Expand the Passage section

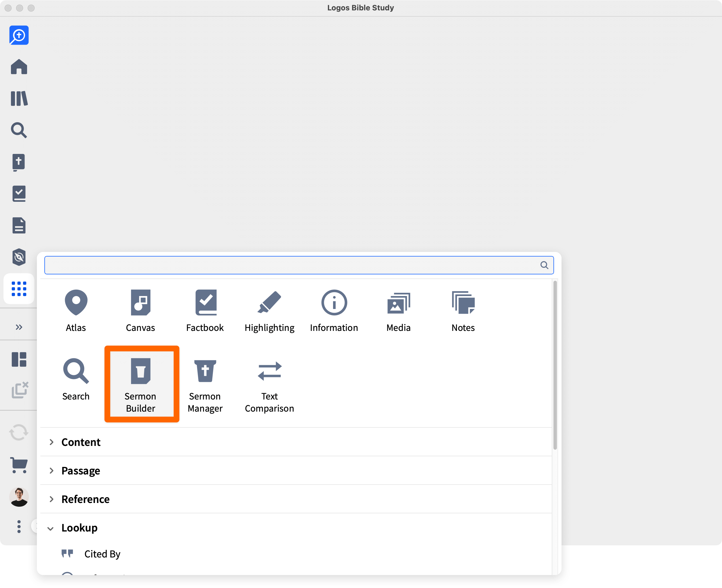pyautogui.click(x=296, y=470)
